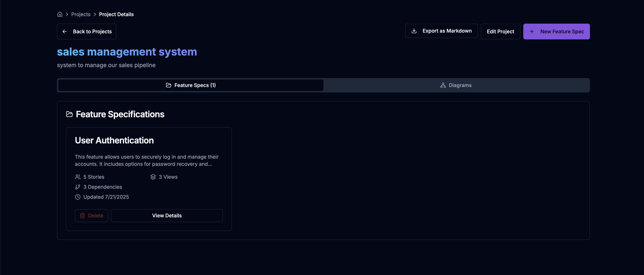Viewport: 644px width, 275px height.
Task: Click the home icon in breadcrumb
Action: (60, 14)
